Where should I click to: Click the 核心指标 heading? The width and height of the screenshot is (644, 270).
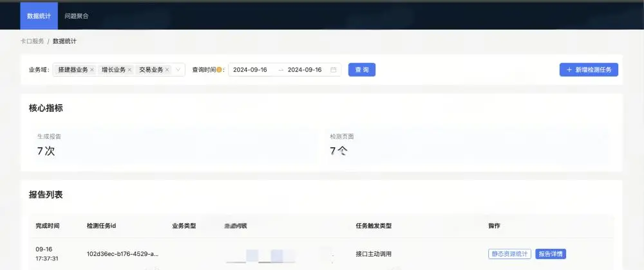coord(46,108)
